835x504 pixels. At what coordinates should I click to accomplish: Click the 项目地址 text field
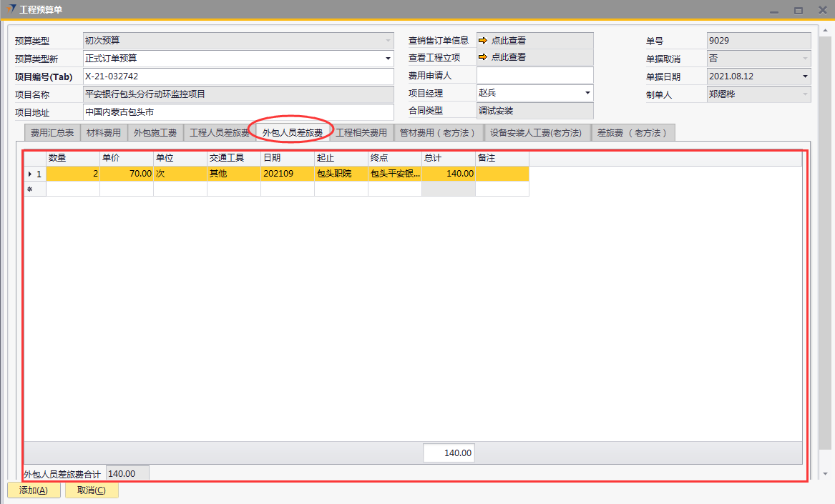(x=238, y=112)
